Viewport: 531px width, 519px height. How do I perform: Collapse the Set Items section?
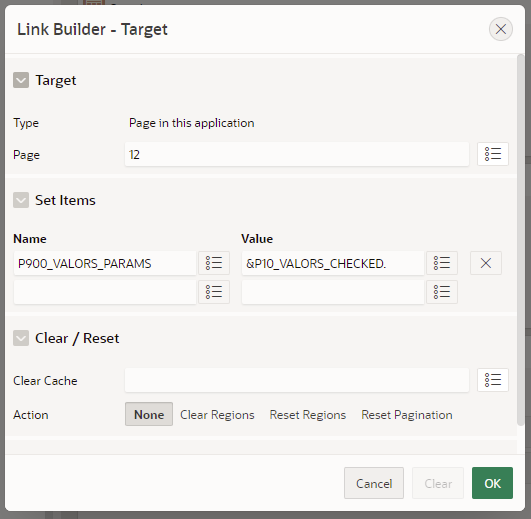tap(21, 200)
